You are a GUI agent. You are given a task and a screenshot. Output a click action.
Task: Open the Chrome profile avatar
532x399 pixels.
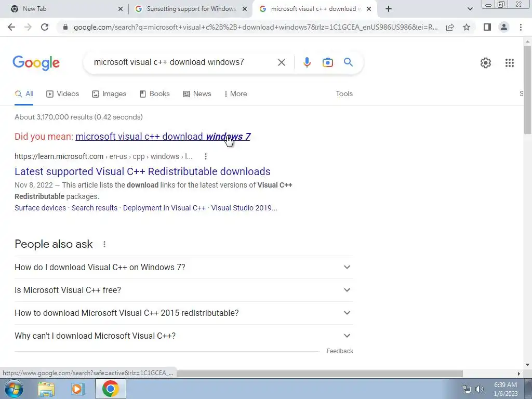504,27
